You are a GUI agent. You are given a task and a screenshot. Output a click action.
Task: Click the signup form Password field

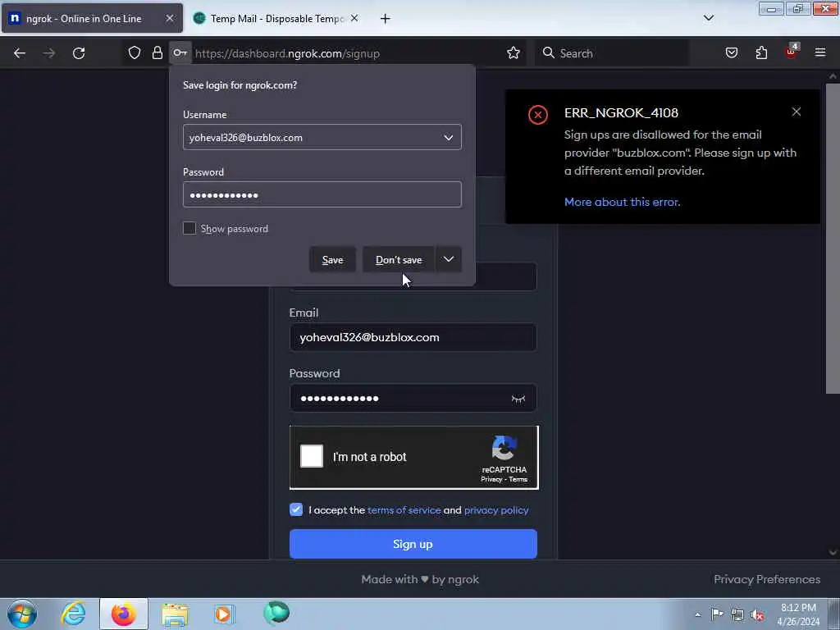coord(413,398)
